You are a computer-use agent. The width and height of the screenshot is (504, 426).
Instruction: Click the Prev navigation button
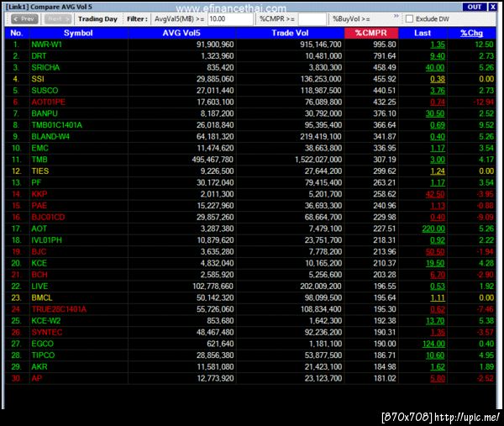pyautogui.click(x=24, y=19)
